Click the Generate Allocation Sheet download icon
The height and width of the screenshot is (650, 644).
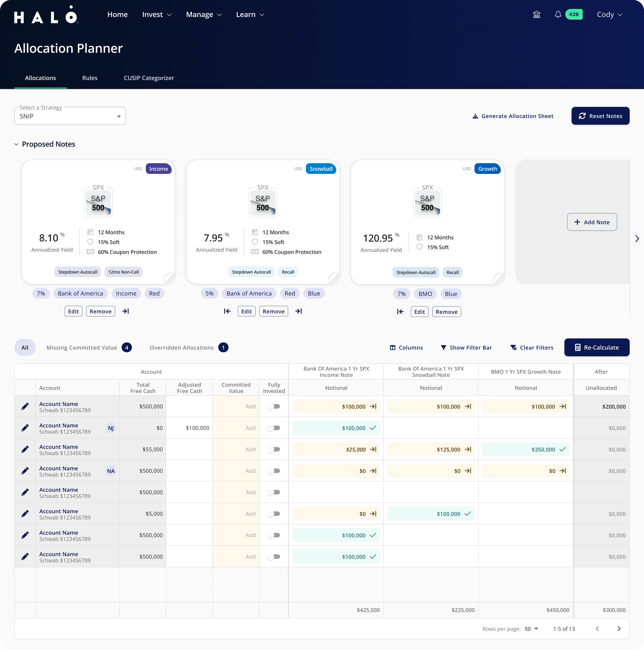click(x=475, y=116)
